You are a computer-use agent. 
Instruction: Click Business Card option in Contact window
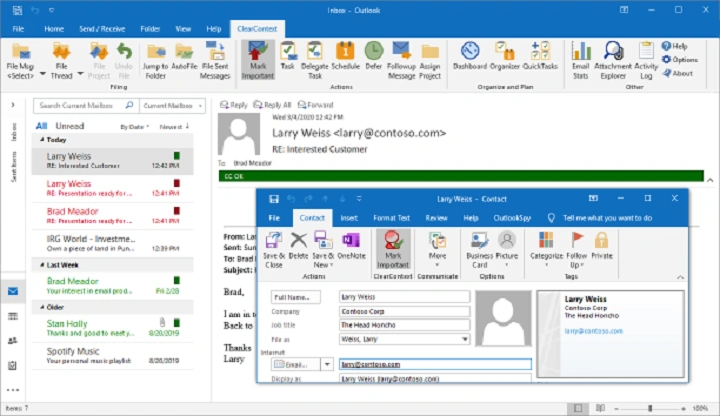coord(479,250)
